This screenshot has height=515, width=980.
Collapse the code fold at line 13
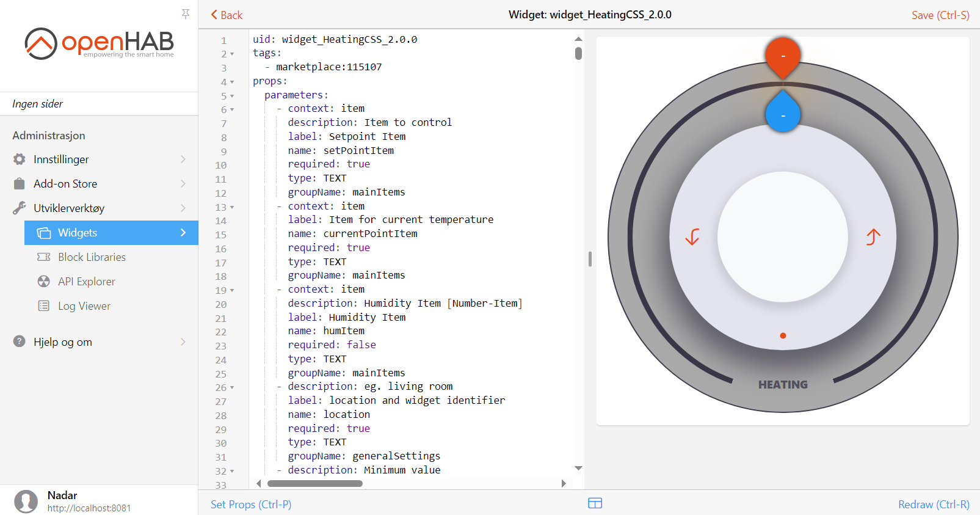232,208
